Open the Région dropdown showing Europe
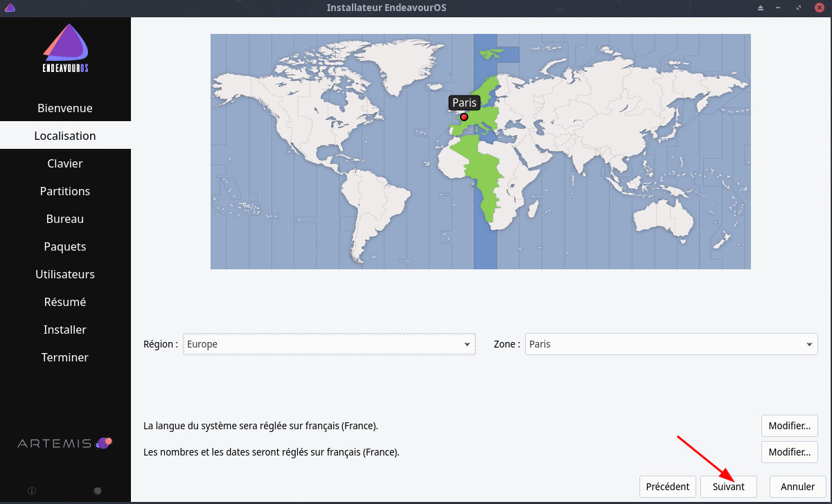The image size is (832, 504). tap(329, 344)
